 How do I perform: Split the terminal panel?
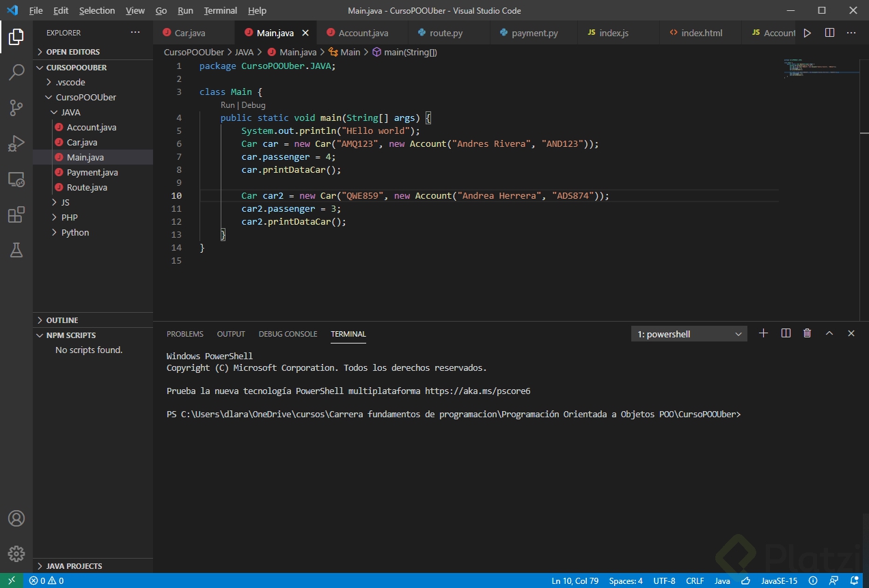786,333
